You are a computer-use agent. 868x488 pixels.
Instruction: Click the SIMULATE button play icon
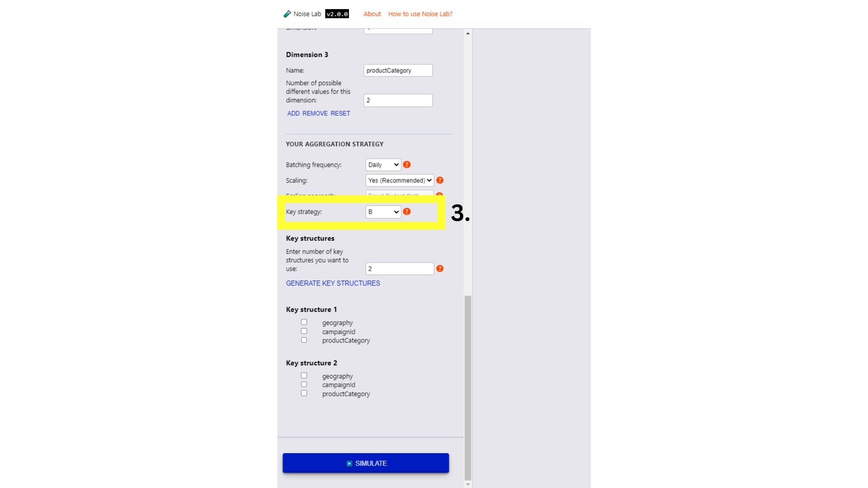tap(349, 463)
